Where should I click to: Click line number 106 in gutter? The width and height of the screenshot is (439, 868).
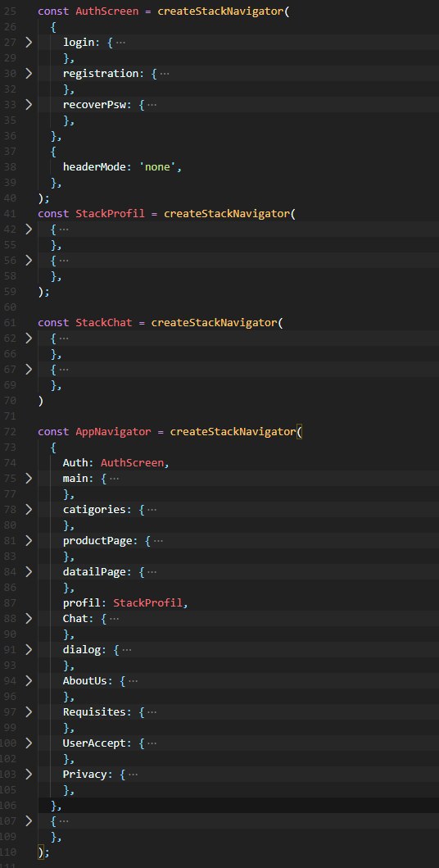tap(9, 805)
